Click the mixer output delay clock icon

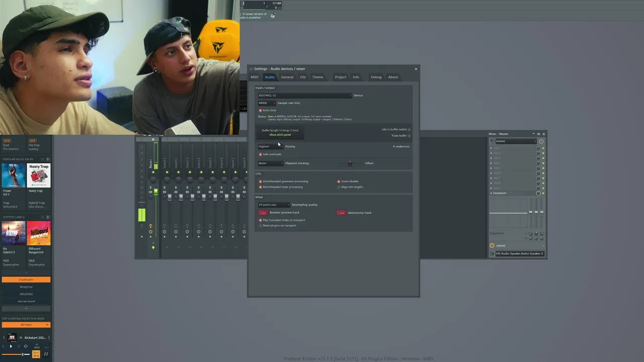(492, 245)
